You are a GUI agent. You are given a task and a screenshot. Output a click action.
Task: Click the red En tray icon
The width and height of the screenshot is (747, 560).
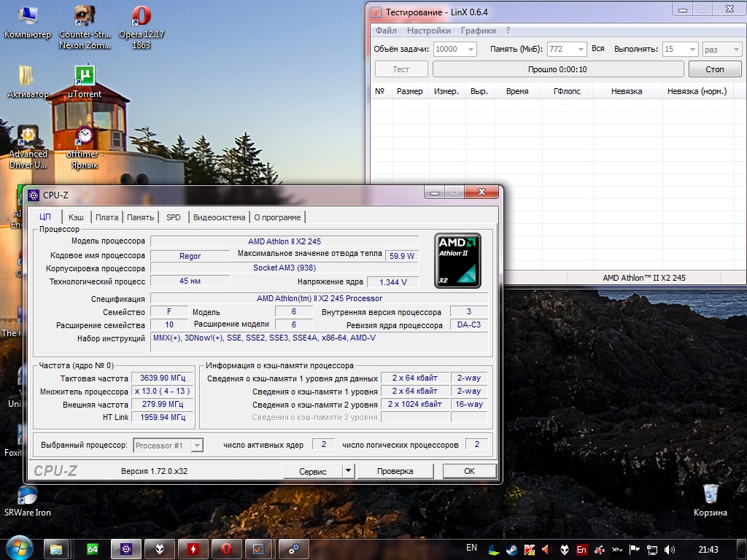[x=581, y=550]
